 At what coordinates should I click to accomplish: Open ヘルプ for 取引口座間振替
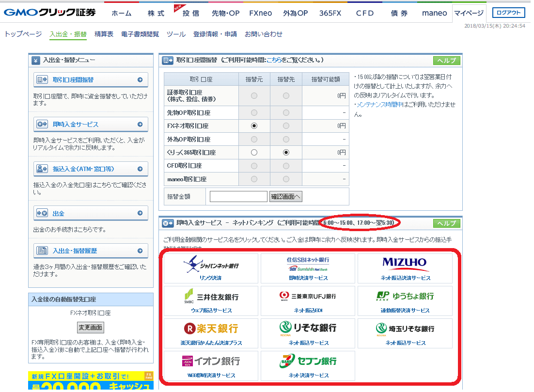[x=446, y=61]
